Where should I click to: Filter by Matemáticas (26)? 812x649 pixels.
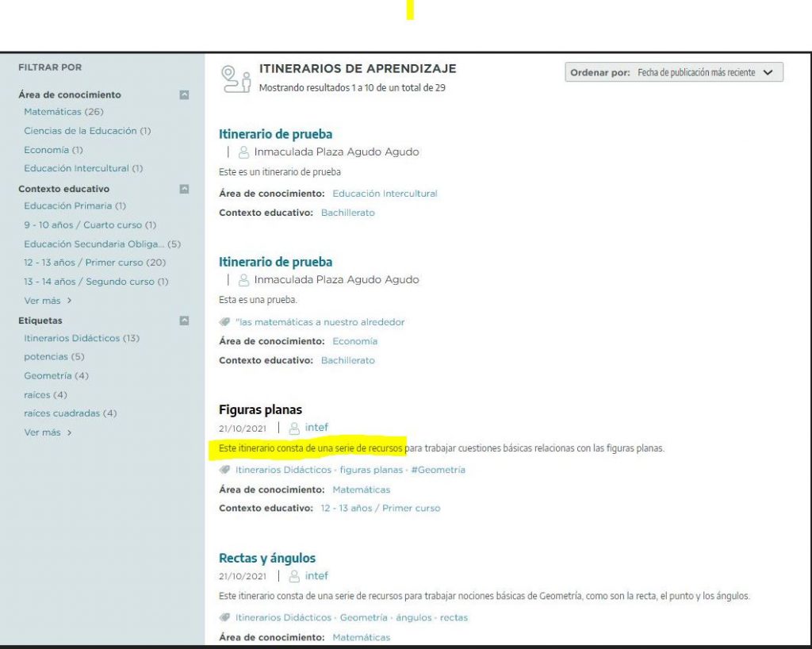click(x=63, y=112)
